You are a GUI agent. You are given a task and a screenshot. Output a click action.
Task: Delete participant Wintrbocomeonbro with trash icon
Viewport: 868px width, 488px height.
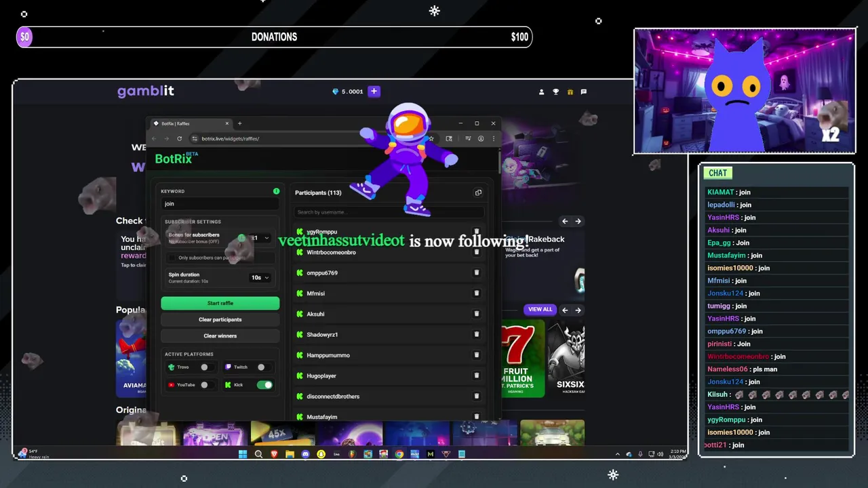[477, 252]
